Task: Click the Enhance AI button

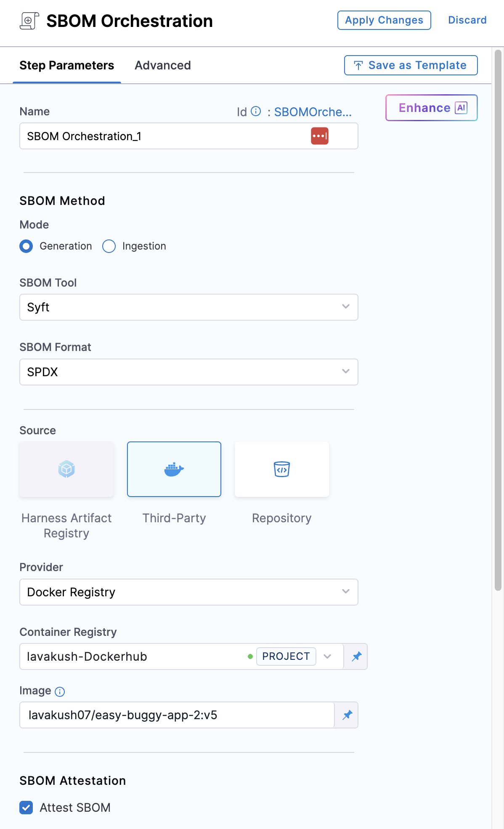Action: pos(431,108)
